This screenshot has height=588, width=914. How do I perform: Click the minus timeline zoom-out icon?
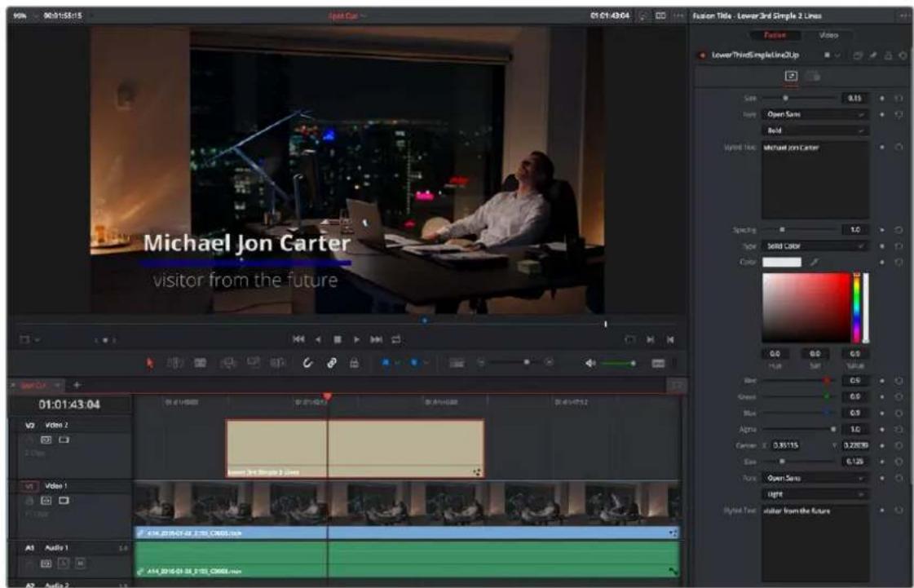(x=482, y=363)
